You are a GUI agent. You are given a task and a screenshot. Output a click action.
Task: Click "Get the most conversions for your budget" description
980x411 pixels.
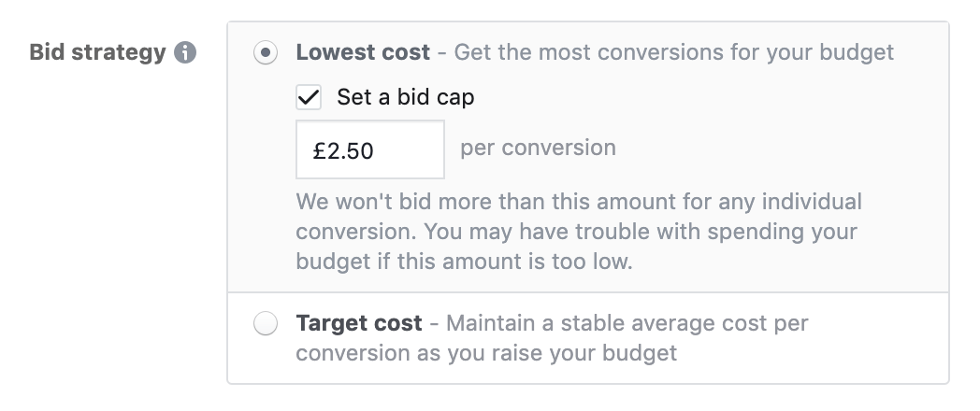(x=673, y=52)
